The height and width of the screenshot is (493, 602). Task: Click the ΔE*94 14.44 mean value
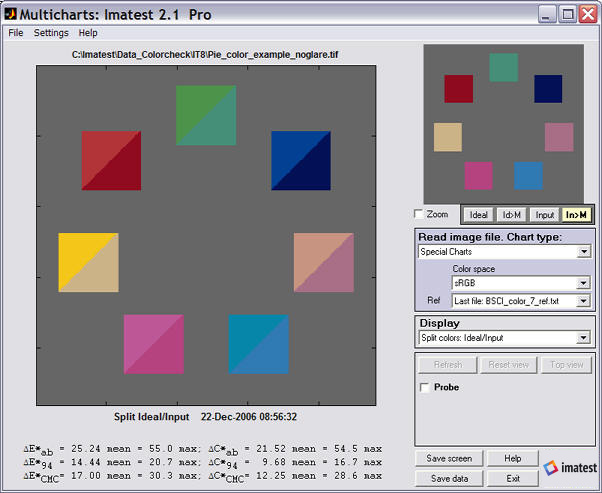(86, 462)
